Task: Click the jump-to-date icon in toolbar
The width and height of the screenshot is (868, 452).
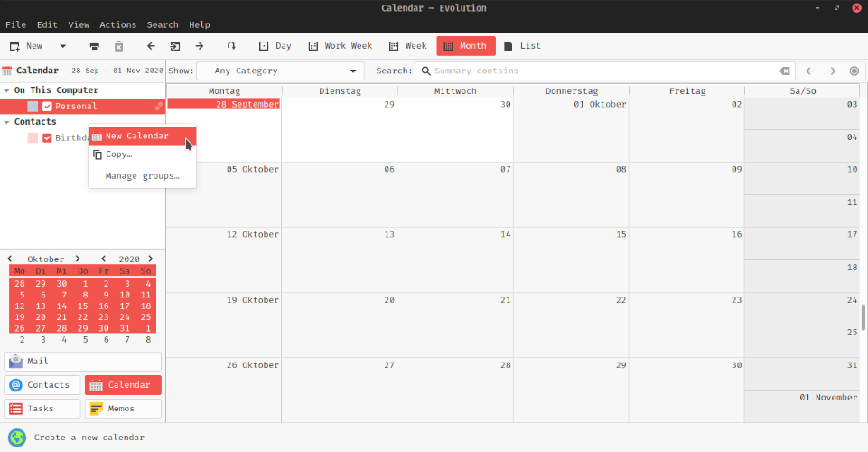Action: tap(231, 46)
